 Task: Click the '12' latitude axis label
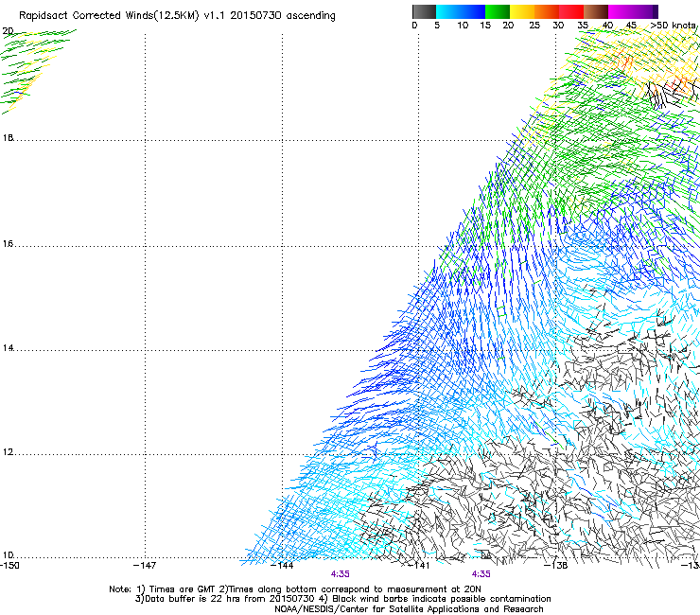[x=8, y=452]
